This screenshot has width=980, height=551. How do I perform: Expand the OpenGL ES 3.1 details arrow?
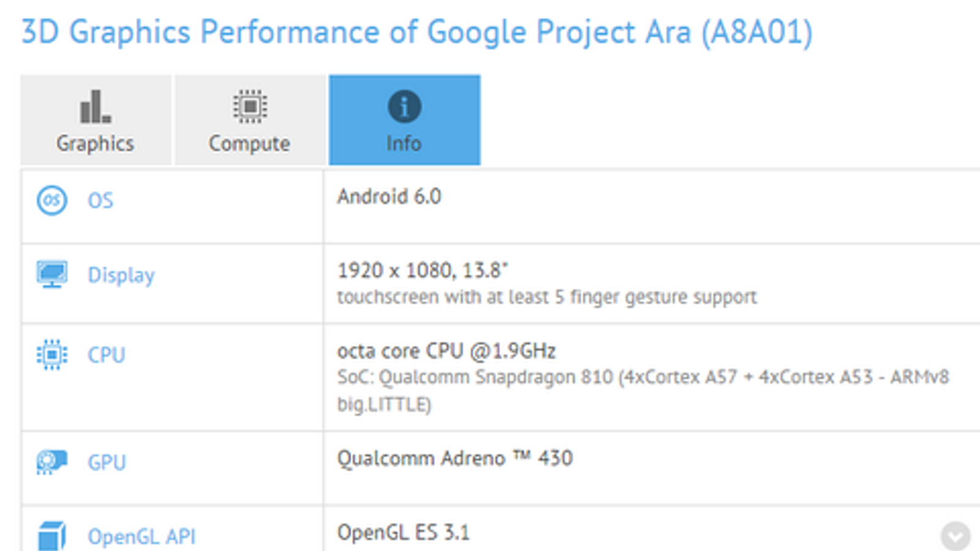tap(955, 536)
